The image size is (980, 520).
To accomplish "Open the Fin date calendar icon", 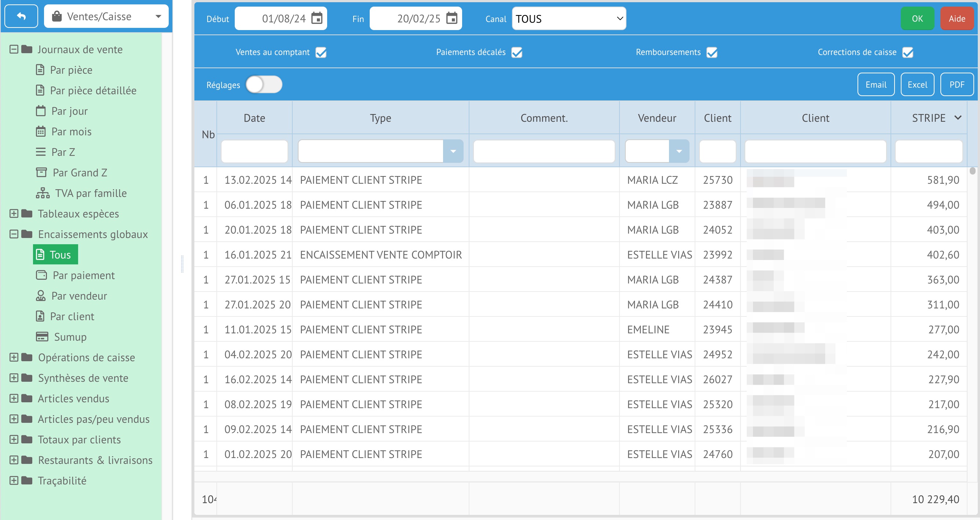I will 451,18.
